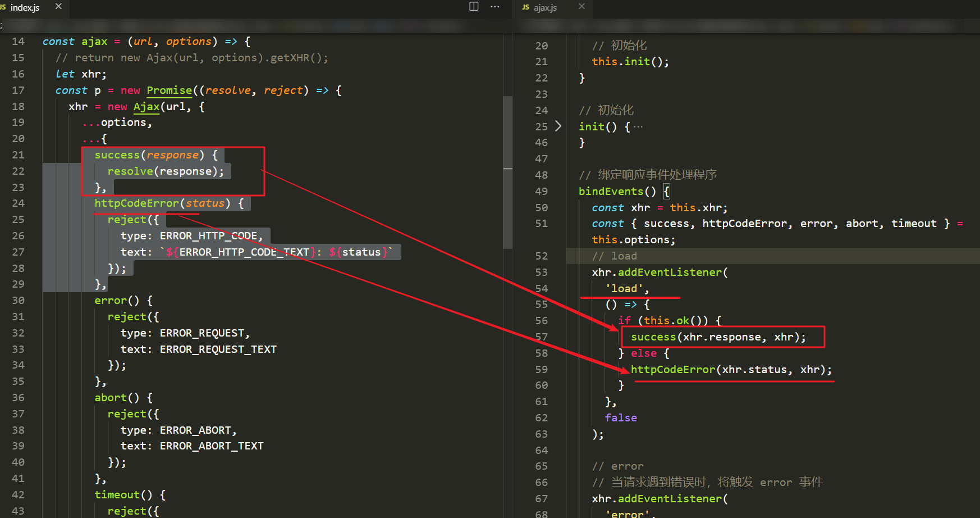Expand the folded init() block chevron
The image size is (980, 518).
pos(558,126)
